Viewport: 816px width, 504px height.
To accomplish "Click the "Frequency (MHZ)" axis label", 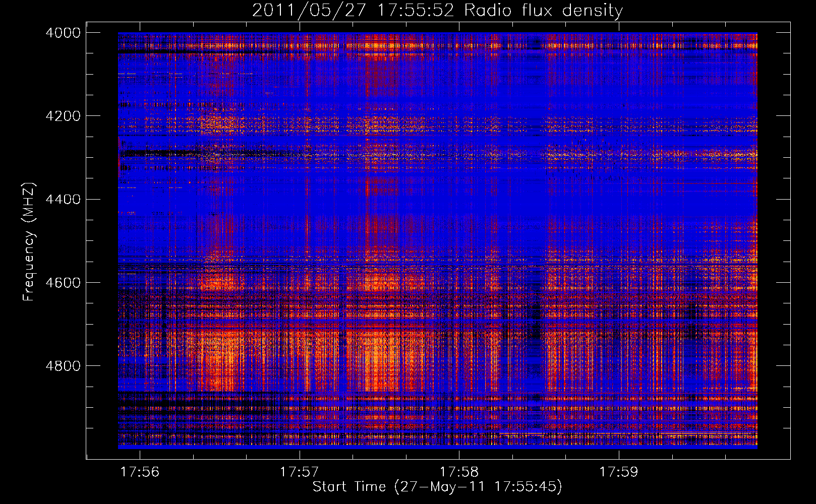I will 29,242.
